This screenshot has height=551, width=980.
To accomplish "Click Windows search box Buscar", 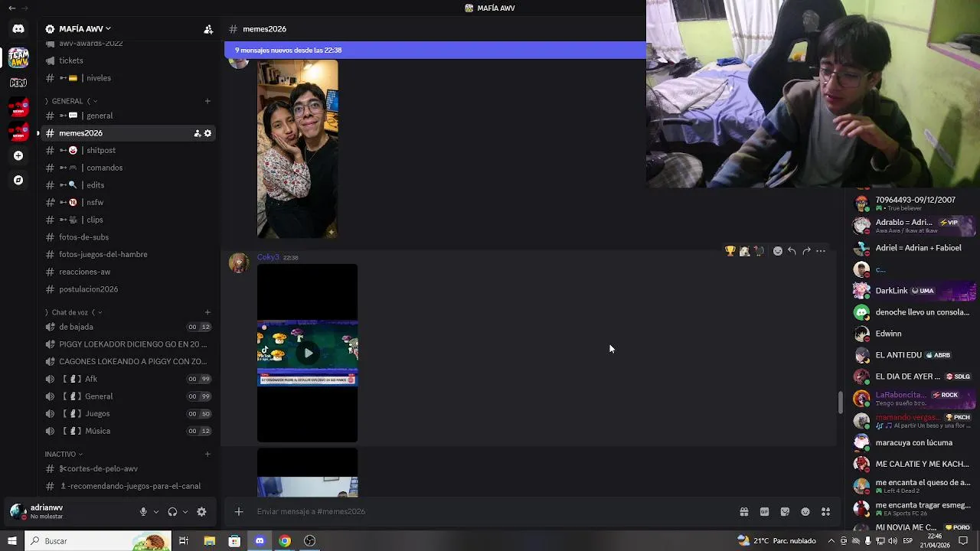I will (98, 541).
